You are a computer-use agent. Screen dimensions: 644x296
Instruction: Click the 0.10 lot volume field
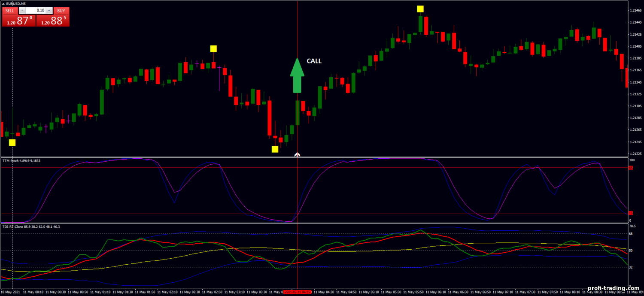tap(36, 11)
